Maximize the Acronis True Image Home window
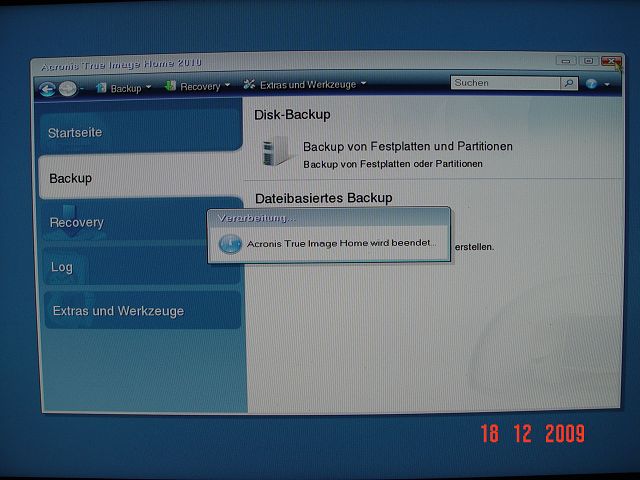 tap(588, 61)
